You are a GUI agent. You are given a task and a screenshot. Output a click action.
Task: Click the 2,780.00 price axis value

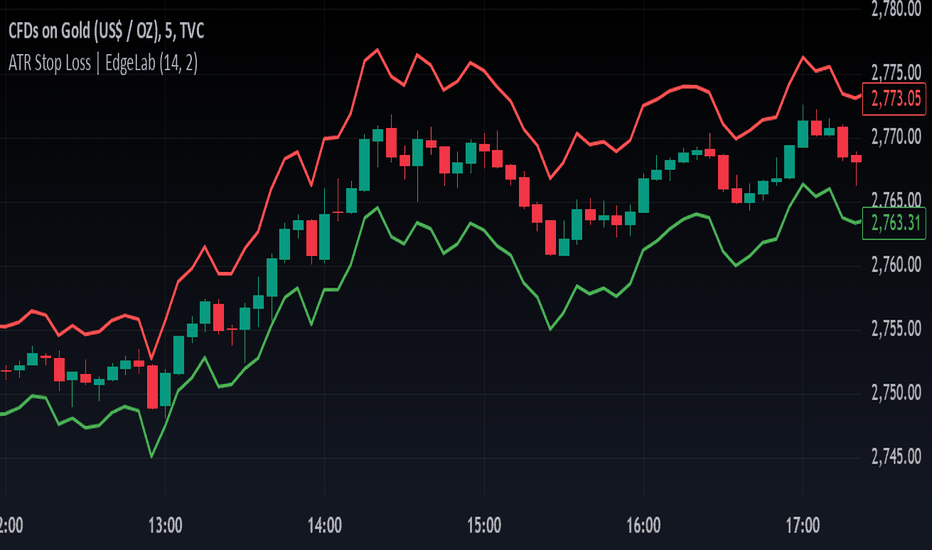click(896, 10)
